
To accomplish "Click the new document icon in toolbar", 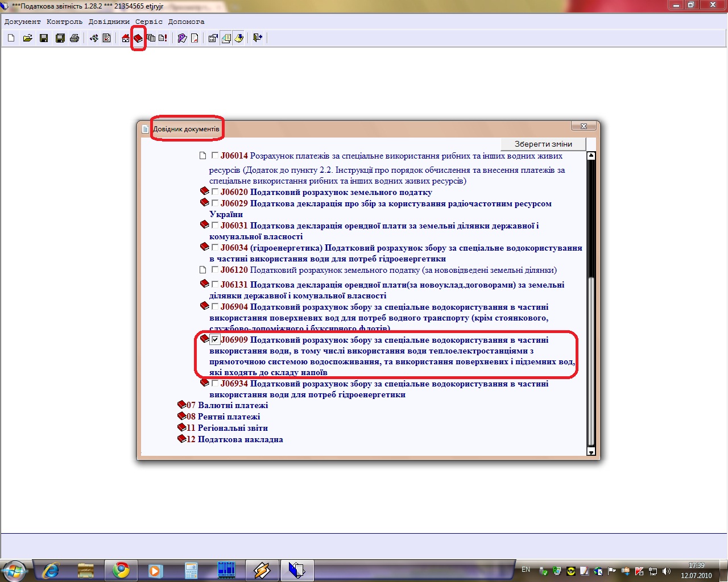I will pos(11,38).
